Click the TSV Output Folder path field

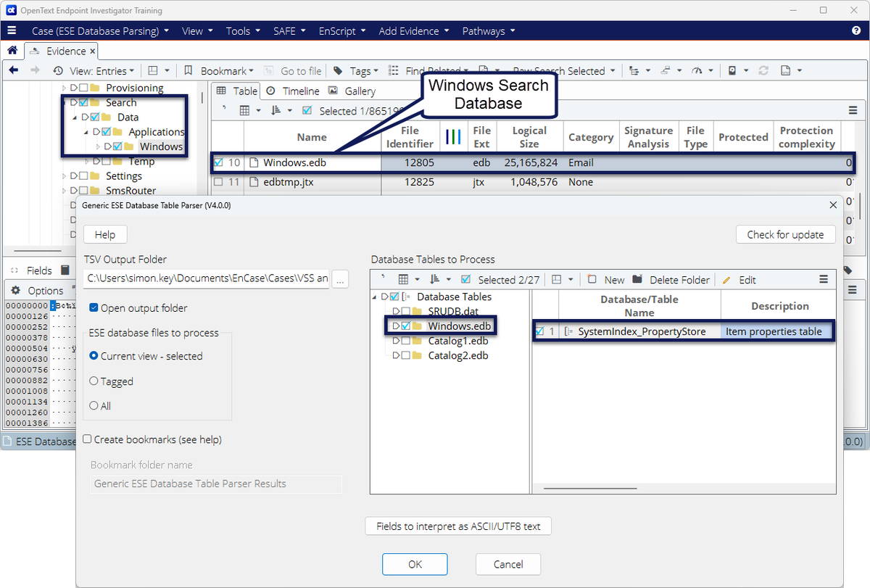(x=207, y=278)
